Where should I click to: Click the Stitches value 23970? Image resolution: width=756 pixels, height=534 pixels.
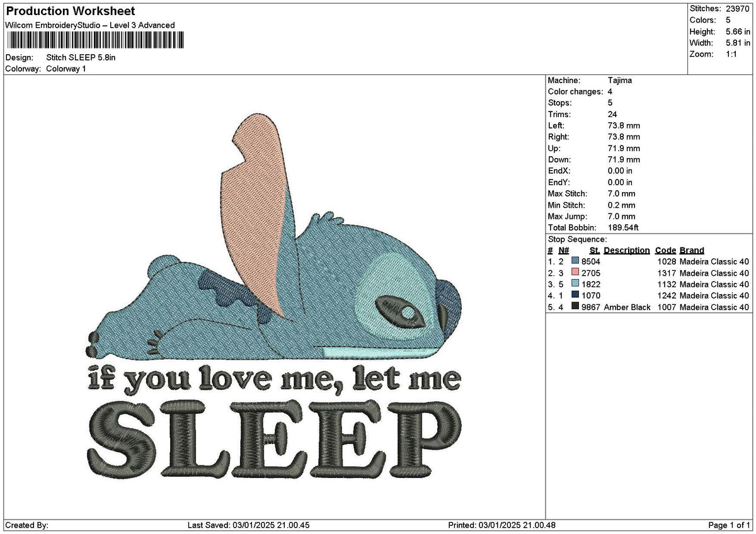coord(737,9)
